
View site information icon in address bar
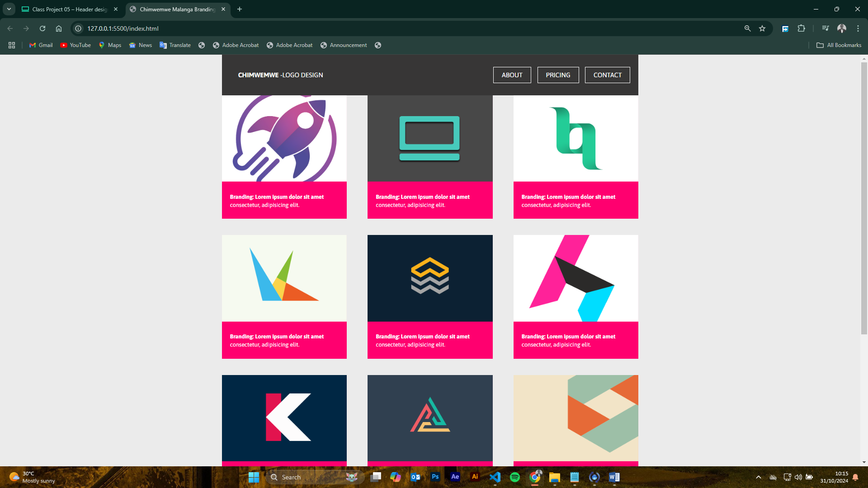(78, 28)
